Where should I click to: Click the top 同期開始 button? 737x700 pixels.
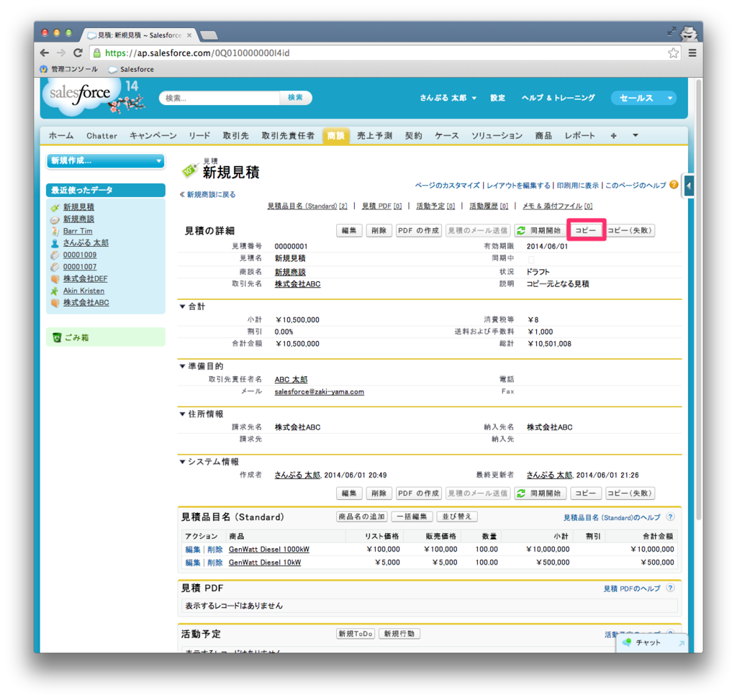540,231
